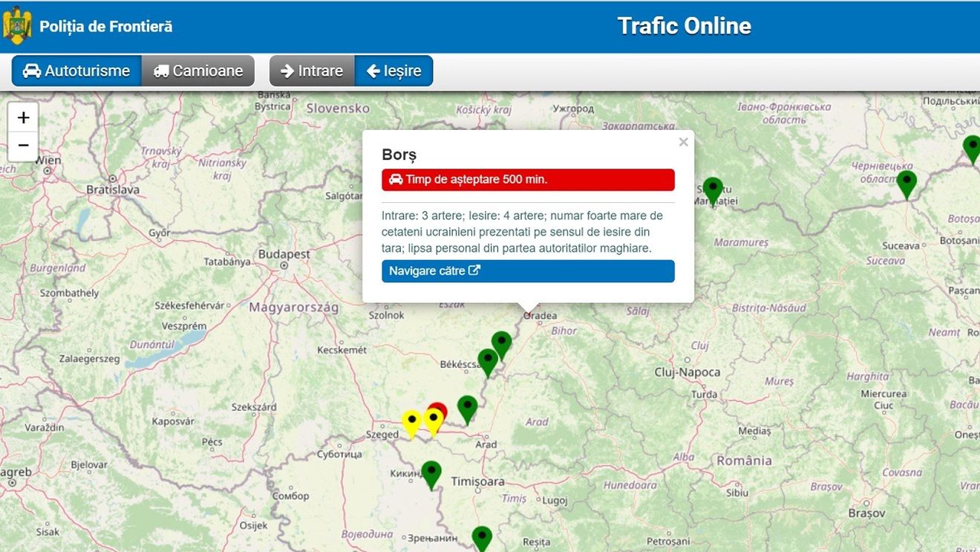Click the Magyarország country label
980x552 pixels.
[x=294, y=307]
